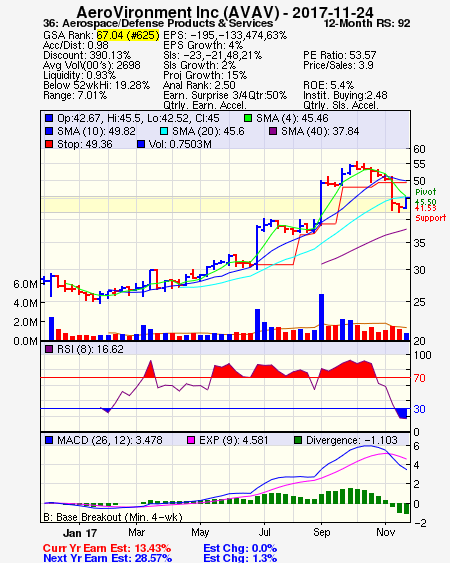The height and width of the screenshot is (563, 450).
Task: Click the Est Chg: 1.3% text
Action: (240, 558)
